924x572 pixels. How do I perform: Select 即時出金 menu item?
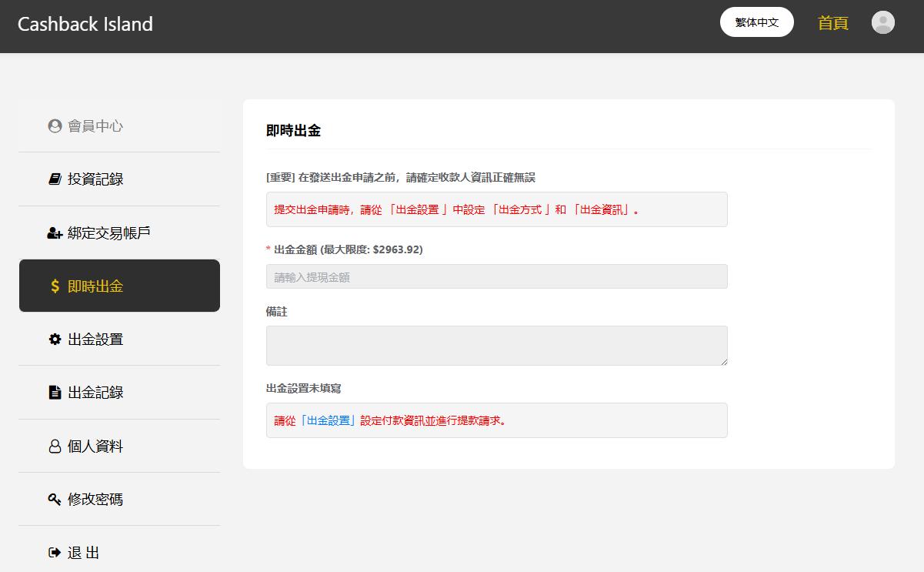click(119, 286)
